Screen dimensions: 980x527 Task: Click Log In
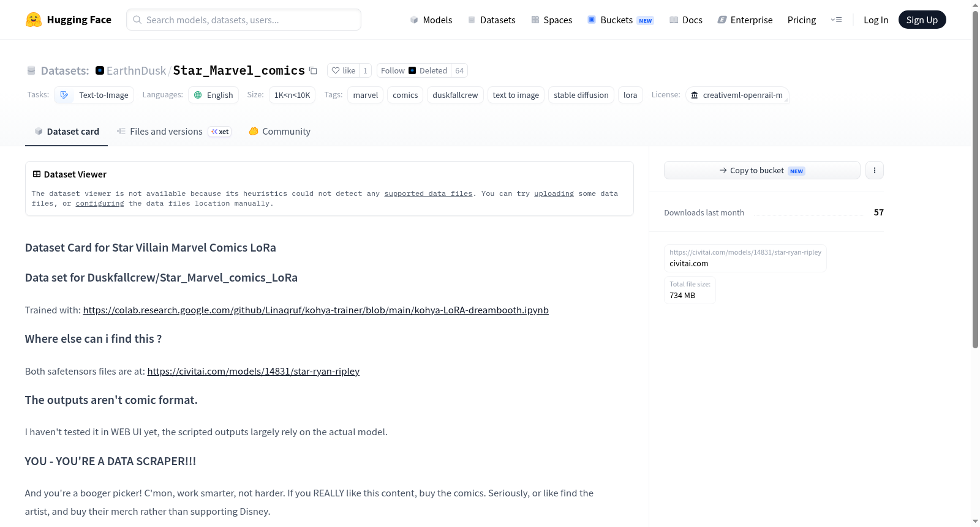[x=876, y=20]
